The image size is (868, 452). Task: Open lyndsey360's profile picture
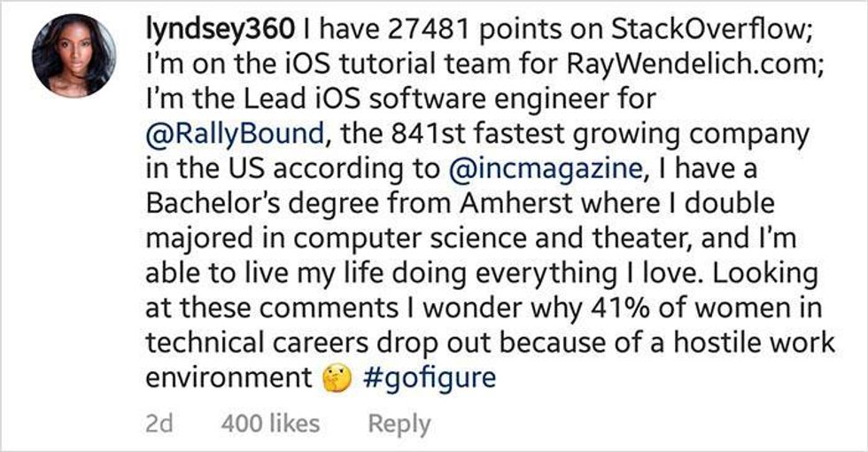74,56
